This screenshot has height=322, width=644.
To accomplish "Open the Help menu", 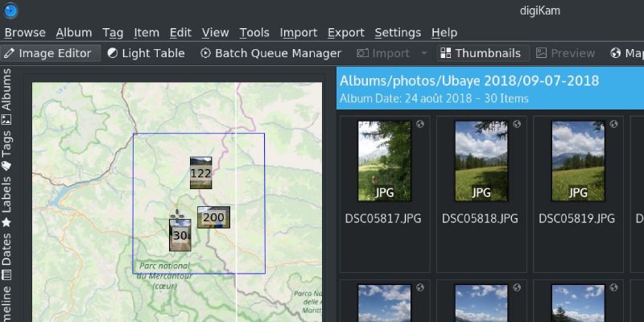I will coord(444,32).
